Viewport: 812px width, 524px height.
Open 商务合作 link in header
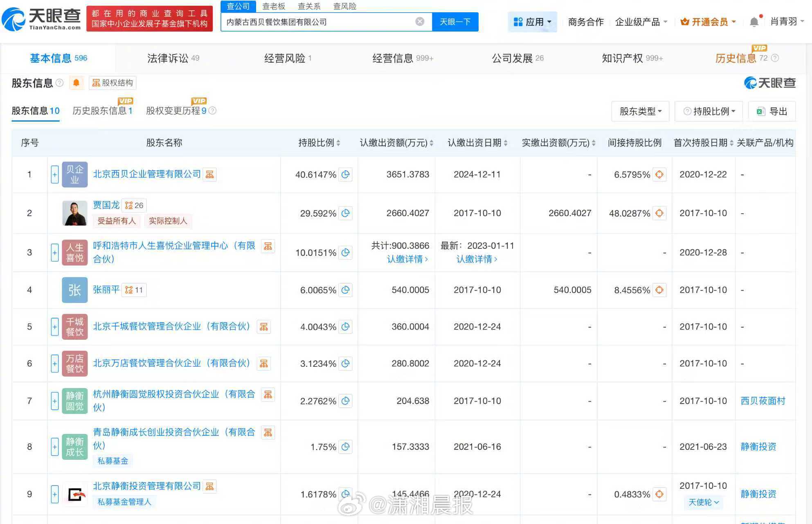tap(586, 22)
